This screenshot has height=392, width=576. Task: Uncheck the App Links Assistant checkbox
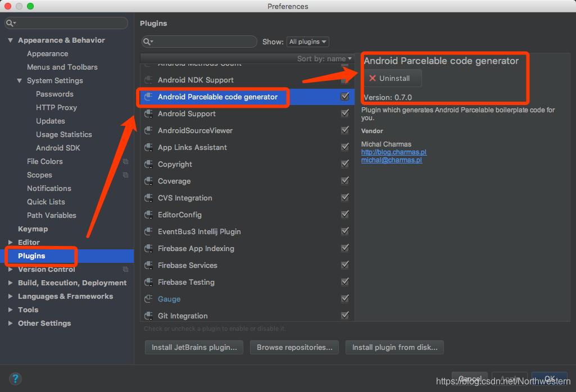click(x=345, y=147)
